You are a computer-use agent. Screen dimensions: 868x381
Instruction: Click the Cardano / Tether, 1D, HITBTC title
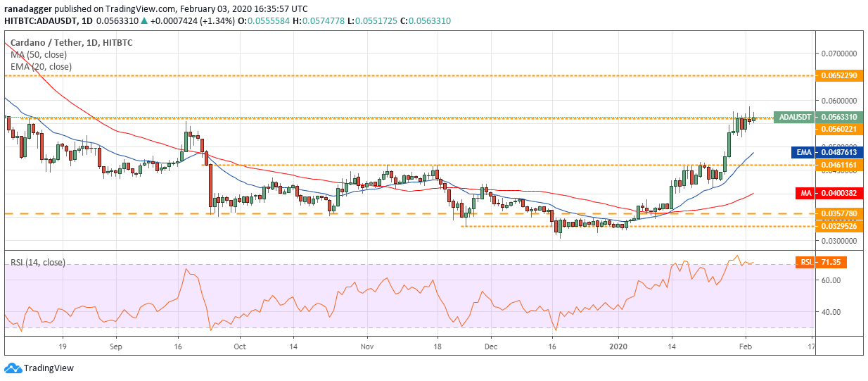pos(71,43)
